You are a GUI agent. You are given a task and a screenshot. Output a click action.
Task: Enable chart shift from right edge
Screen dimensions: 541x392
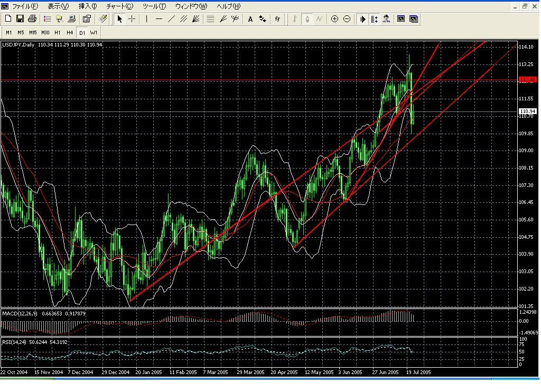pos(374,18)
